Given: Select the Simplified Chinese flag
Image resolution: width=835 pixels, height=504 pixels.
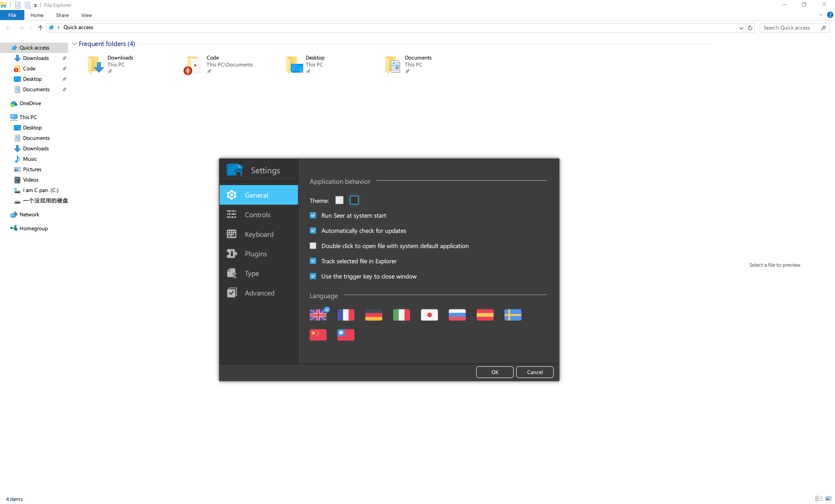Looking at the screenshot, I should [318, 335].
